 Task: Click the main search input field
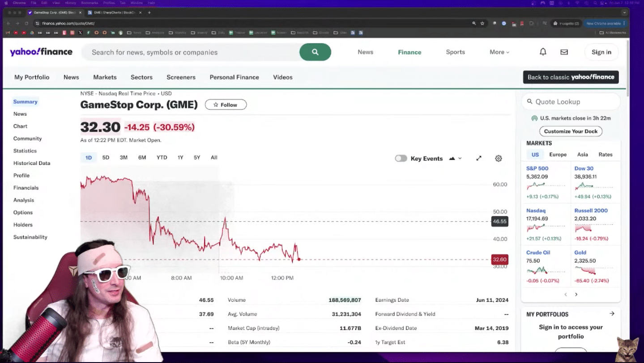pyautogui.click(x=190, y=52)
